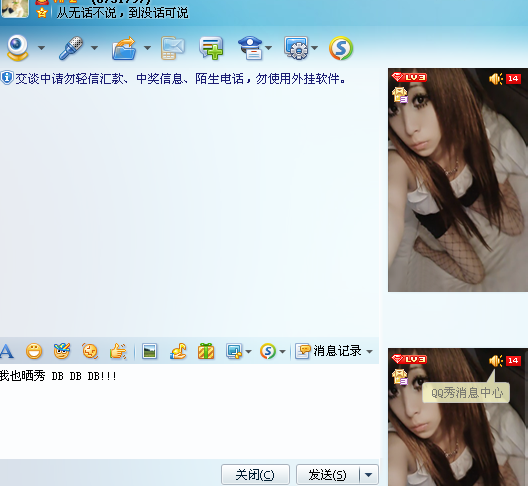
Task: Open the font settings A icon
Action: 6,351
